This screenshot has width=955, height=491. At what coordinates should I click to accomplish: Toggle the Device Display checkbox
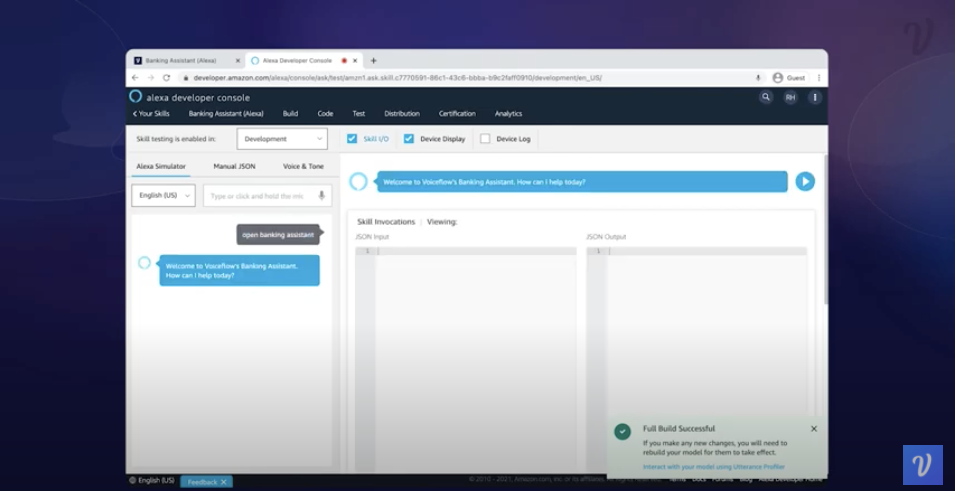point(409,139)
